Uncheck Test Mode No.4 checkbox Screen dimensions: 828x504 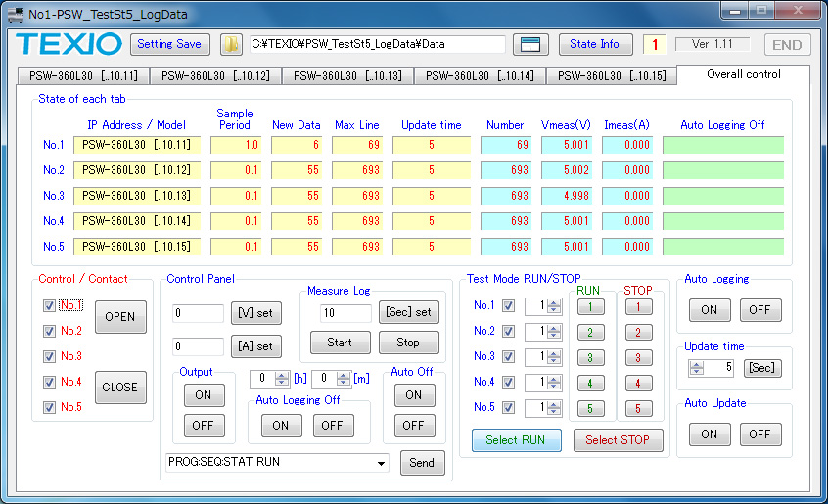coord(509,382)
